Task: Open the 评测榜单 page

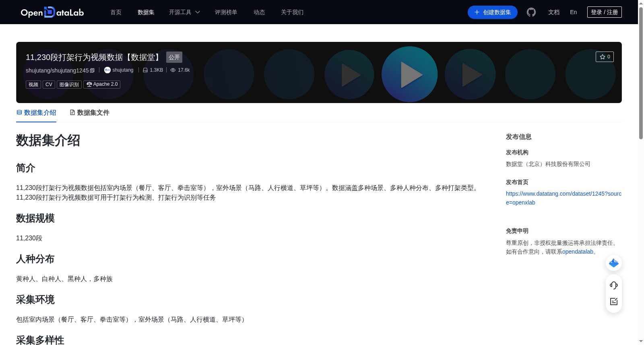Action: point(226,12)
